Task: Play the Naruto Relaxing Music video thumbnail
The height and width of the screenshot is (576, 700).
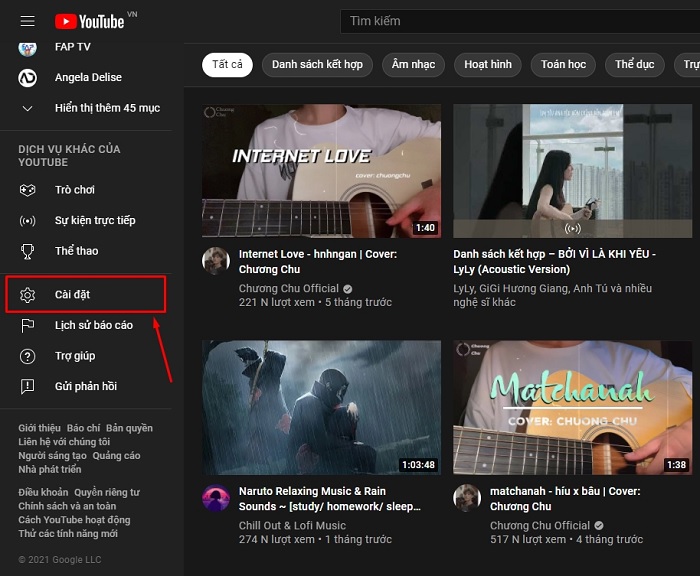Action: [321, 407]
